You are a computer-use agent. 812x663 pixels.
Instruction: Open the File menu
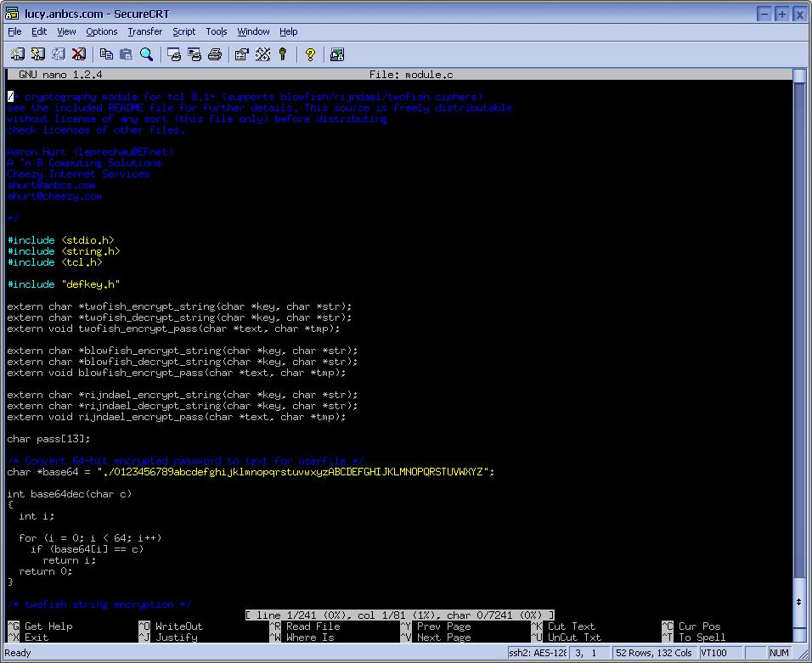(x=14, y=31)
